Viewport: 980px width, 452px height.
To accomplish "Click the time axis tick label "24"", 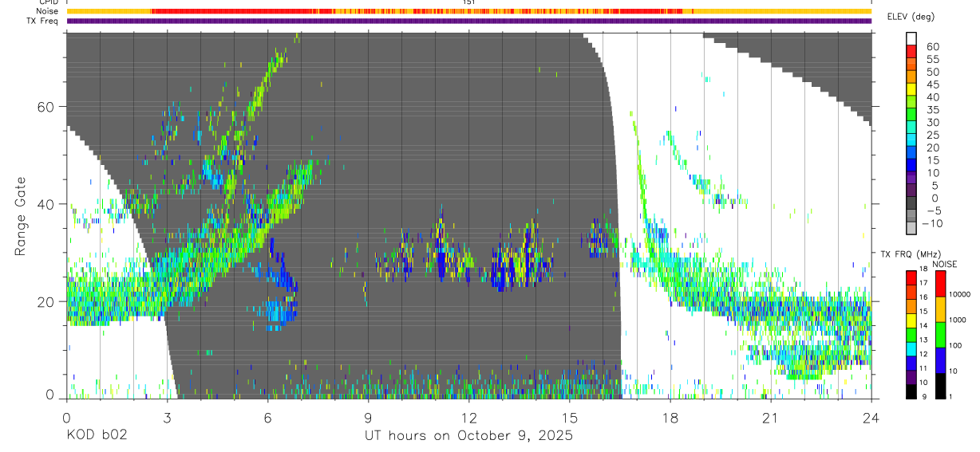I will tap(871, 417).
